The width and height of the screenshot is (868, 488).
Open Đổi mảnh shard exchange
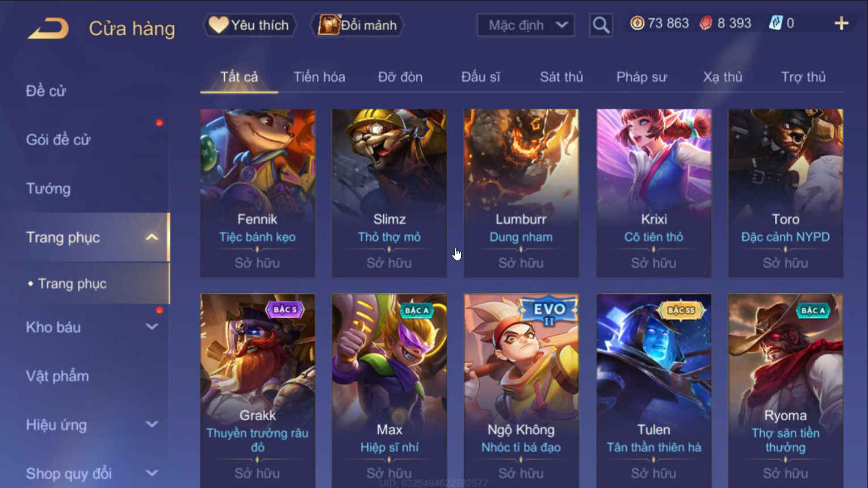tap(358, 25)
